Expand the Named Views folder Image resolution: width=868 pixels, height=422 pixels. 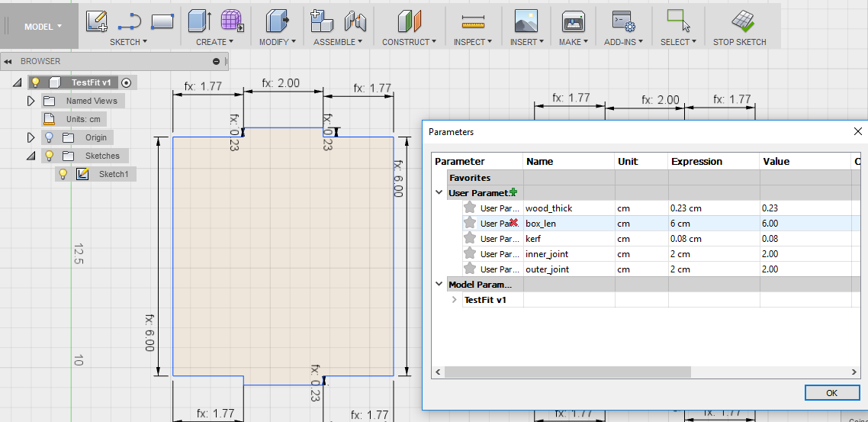tap(31, 101)
